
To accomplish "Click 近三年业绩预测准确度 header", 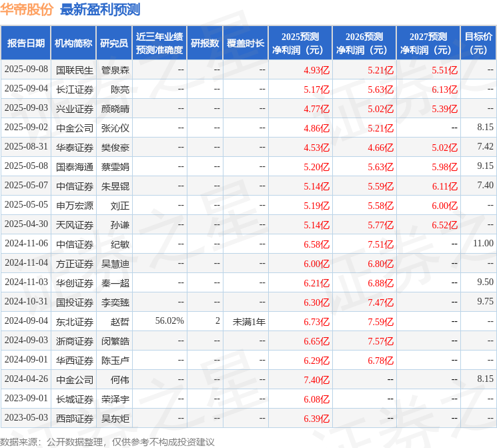I will point(159,43).
